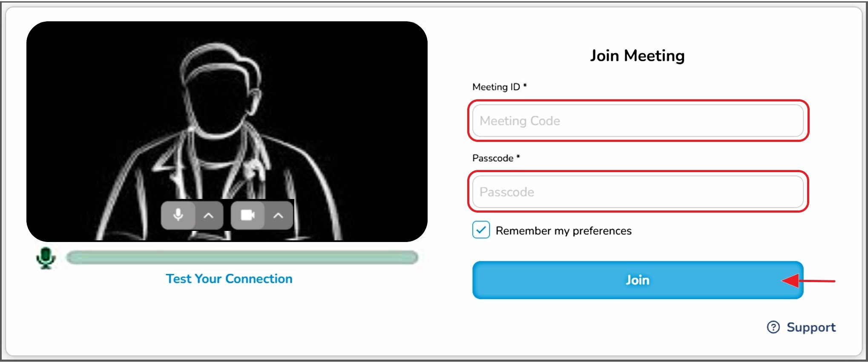Click the audio level meter bar

tap(242, 258)
